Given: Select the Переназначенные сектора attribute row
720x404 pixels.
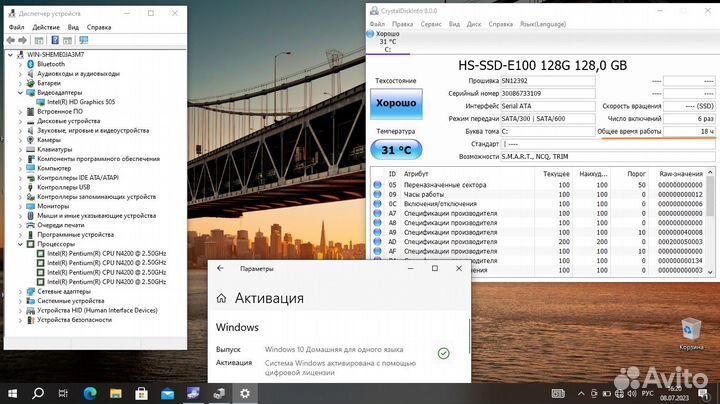Looking at the screenshot, I should (538, 185).
